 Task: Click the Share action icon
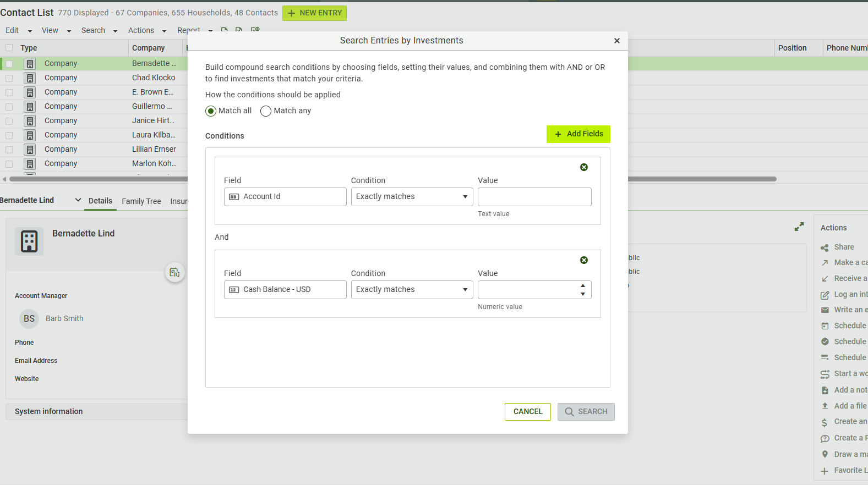[825, 247]
